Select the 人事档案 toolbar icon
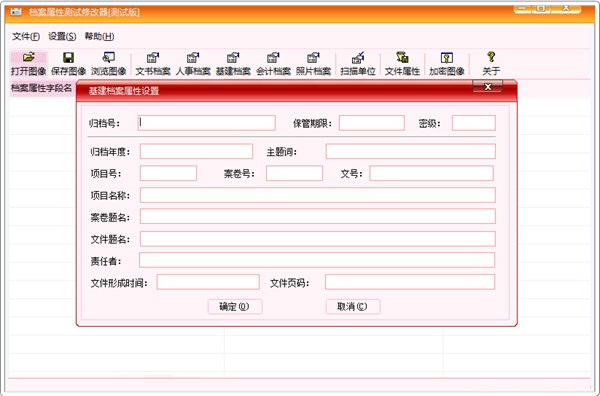 click(193, 64)
